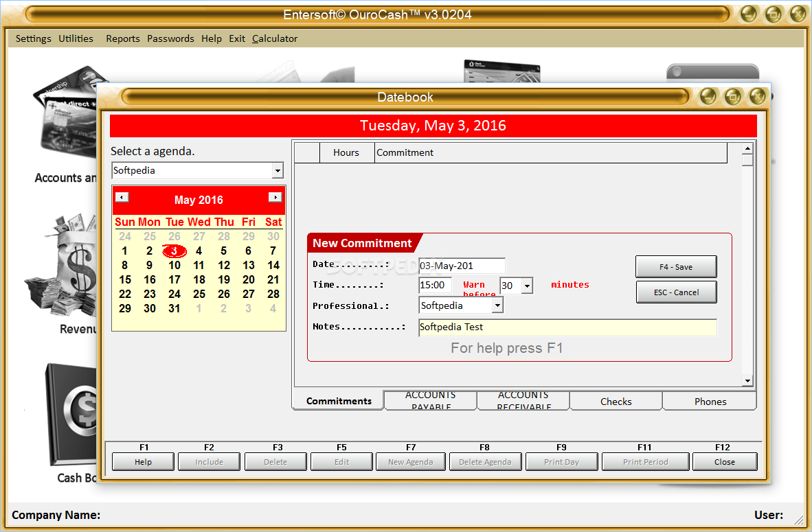Viewport: 812px width, 532px height.
Task: Click the F12 Close button
Action: [725, 461]
